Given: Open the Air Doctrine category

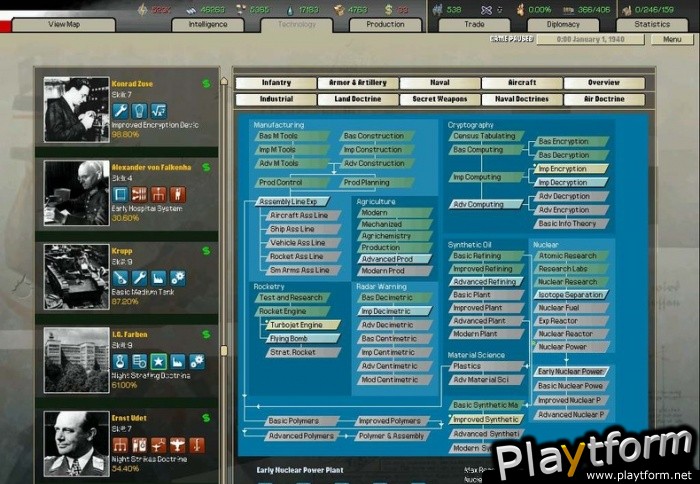Looking at the screenshot, I should pos(604,100).
